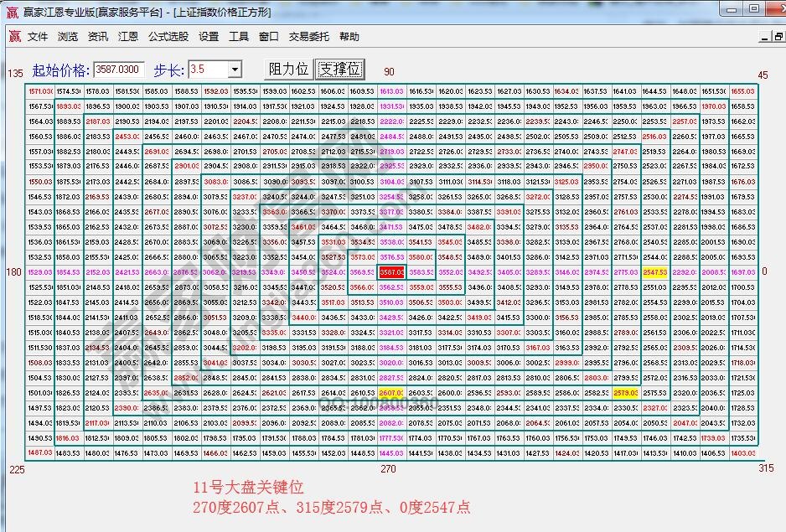Open the 江恩 menu

pos(127,36)
